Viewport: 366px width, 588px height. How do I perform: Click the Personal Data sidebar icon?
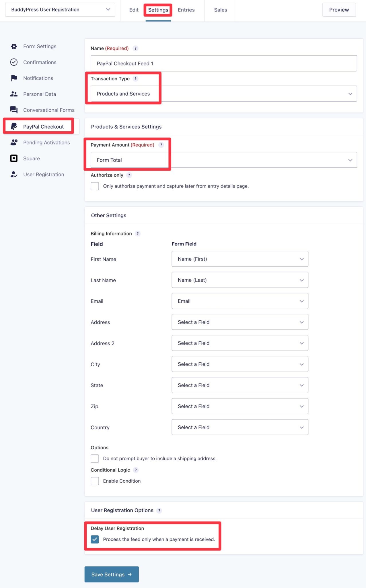pos(14,94)
